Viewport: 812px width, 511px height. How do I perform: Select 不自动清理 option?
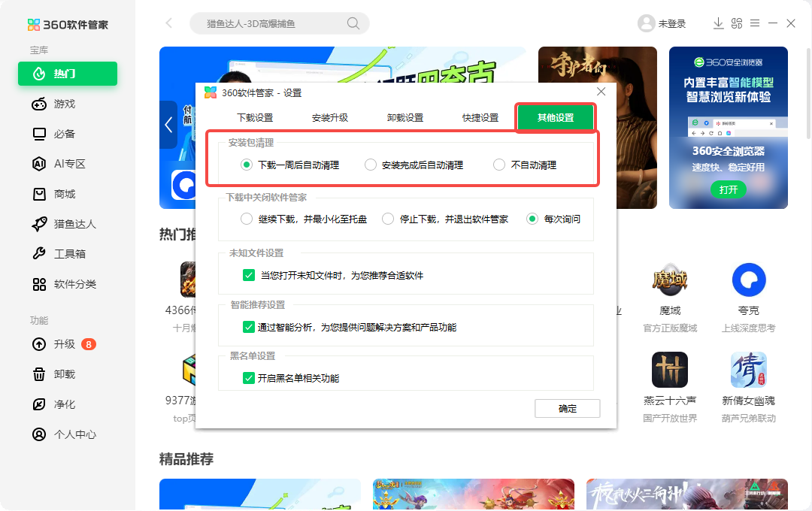[525, 165]
